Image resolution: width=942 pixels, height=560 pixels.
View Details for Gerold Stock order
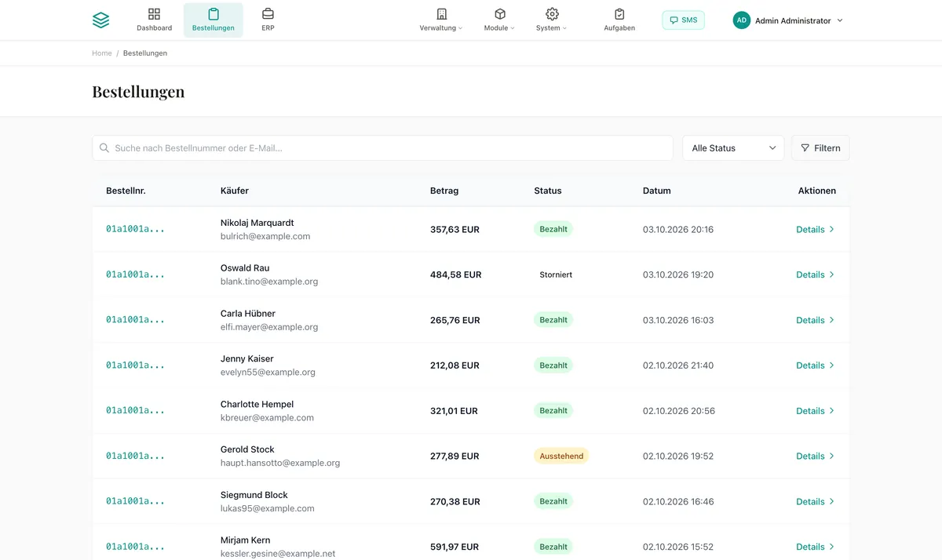[x=815, y=456]
